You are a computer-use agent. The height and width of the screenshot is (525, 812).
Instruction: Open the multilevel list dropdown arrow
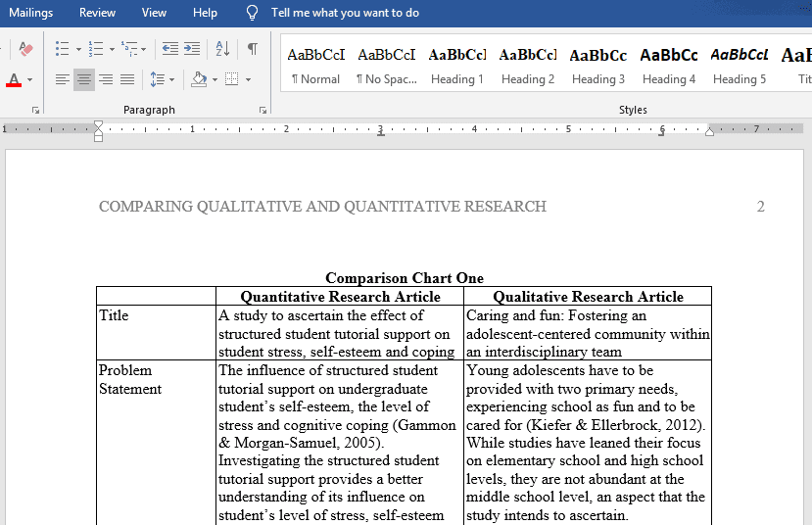click(x=143, y=49)
